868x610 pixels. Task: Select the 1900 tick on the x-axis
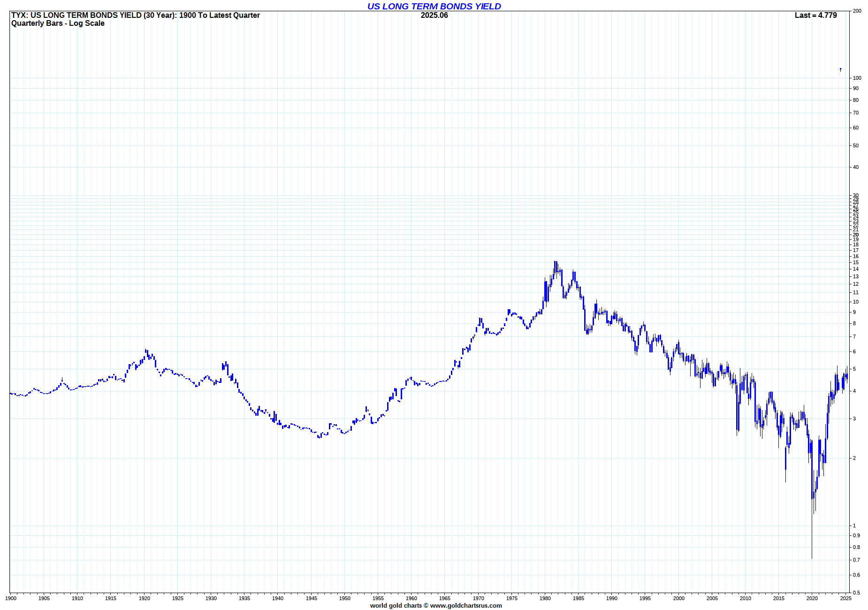click(x=11, y=598)
